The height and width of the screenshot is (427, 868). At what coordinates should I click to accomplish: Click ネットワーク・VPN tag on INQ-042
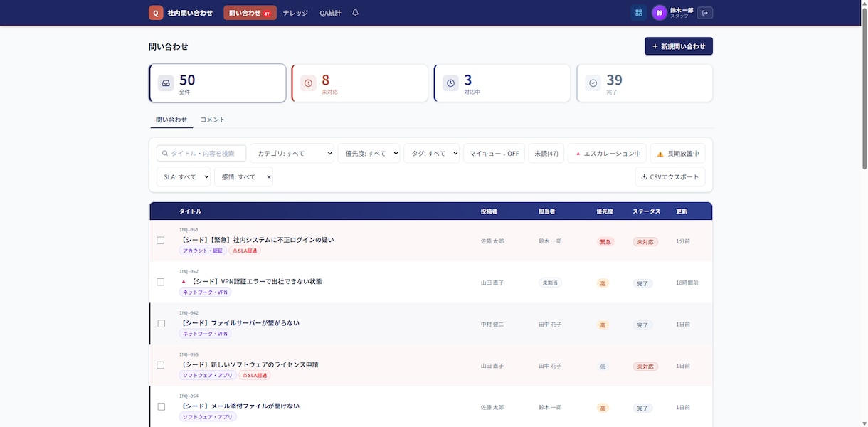click(205, 334)
